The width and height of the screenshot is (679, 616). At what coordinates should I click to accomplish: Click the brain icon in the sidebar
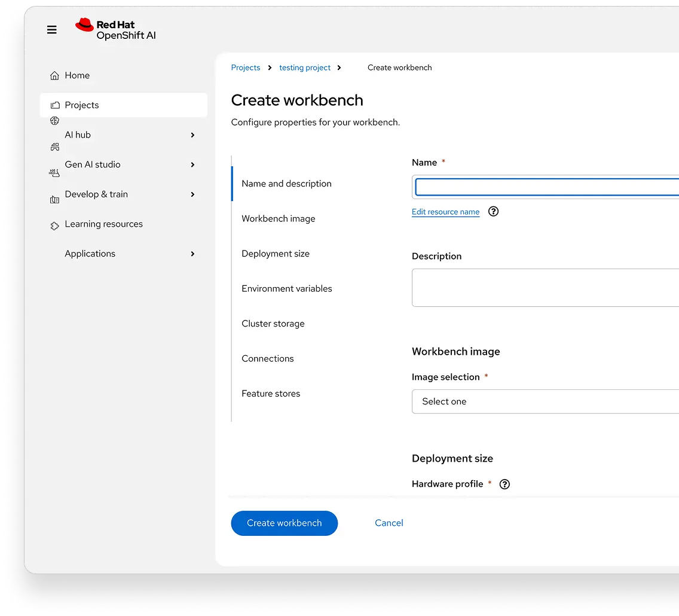pos(54,121)
